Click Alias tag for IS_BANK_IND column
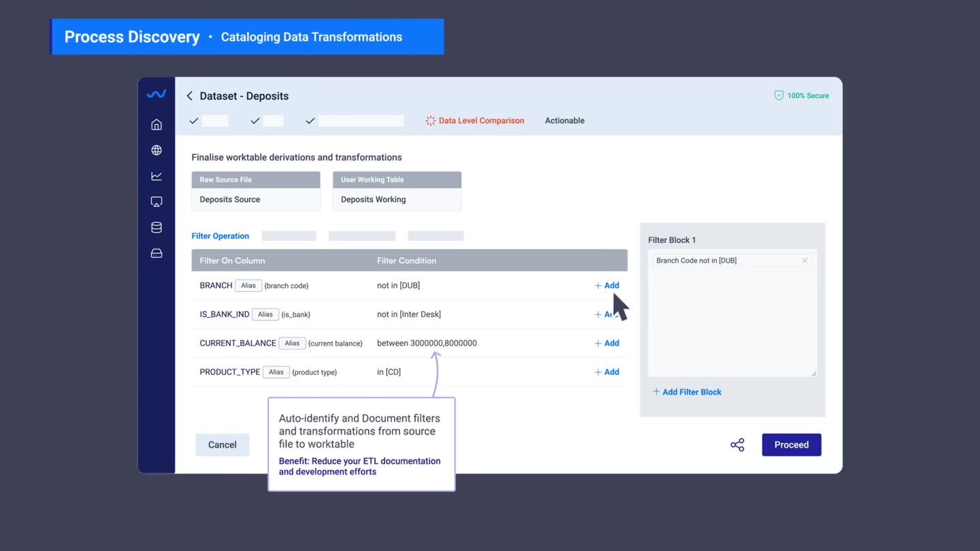The image size is (980, 551). (x=265, y=314)
